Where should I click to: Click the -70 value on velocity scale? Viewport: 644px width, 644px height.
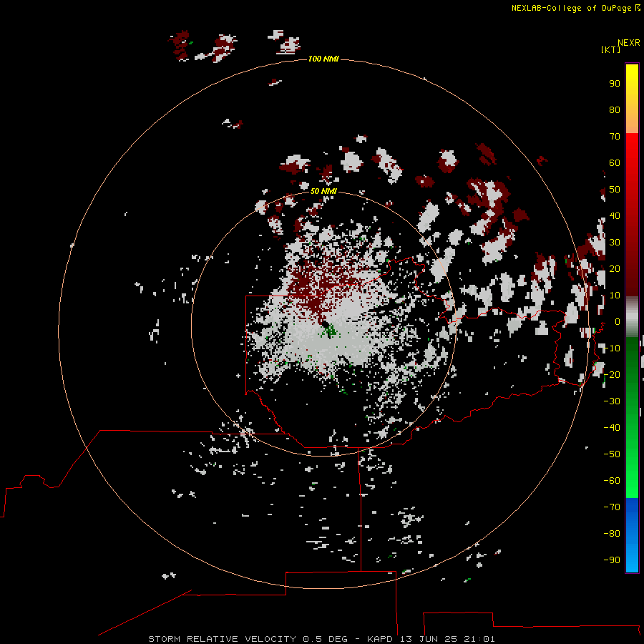click(x=612, y=507)
